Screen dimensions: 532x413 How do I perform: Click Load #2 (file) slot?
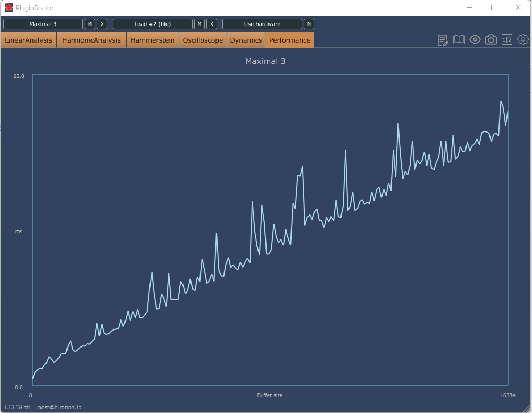(153, 24)
